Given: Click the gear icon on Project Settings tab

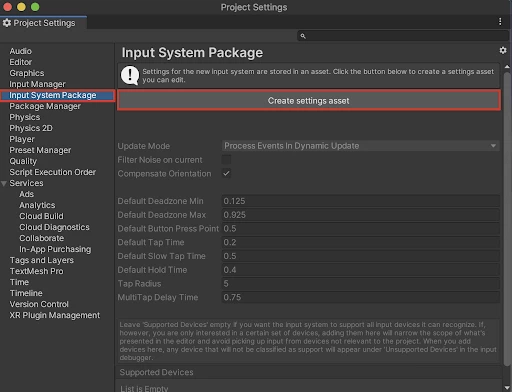Looking at the screenshot, I should pyautogui.click(x=7, y=23).
